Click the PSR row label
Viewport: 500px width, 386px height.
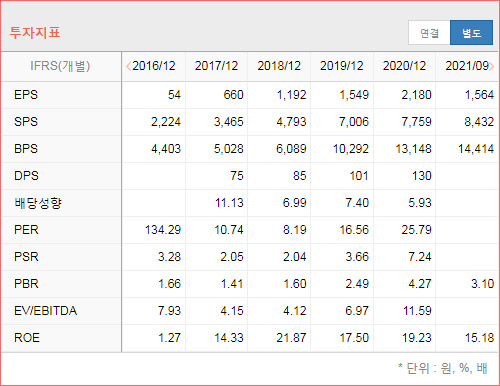[x=26, y=257]
